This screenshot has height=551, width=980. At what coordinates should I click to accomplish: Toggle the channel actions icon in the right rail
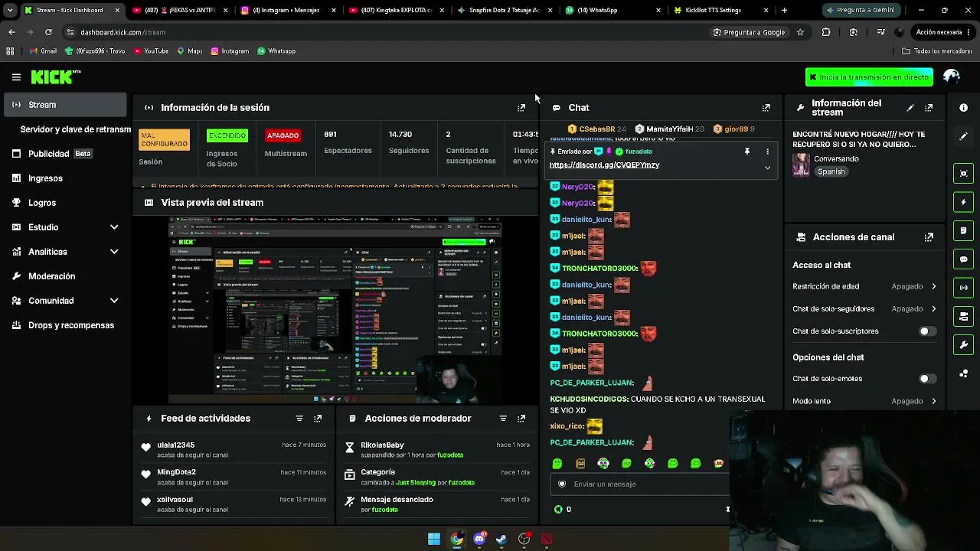pyautogui.click(x=963, y=316)
